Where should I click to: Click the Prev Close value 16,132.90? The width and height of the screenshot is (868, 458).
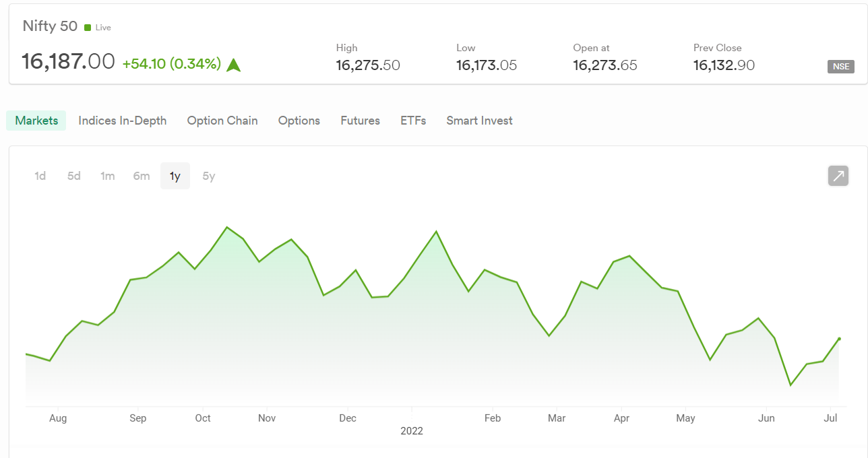pos(724,65)
